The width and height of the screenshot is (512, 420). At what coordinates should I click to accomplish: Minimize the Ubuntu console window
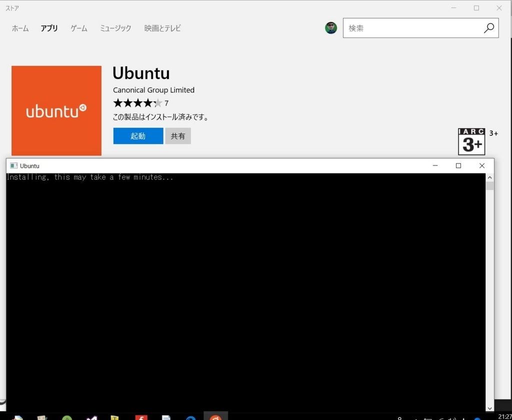(x=435, y=165)
